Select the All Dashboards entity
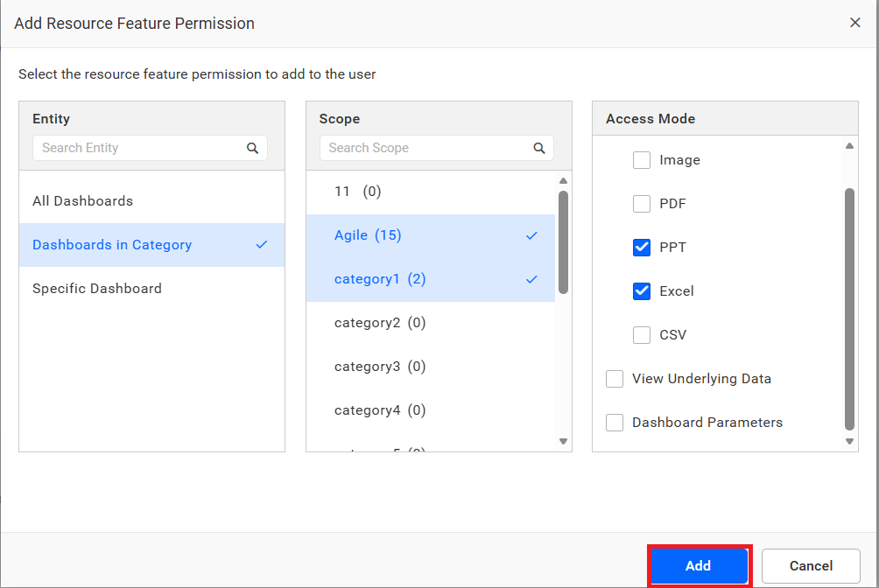 pyautogui.click(x=83, y=200)
